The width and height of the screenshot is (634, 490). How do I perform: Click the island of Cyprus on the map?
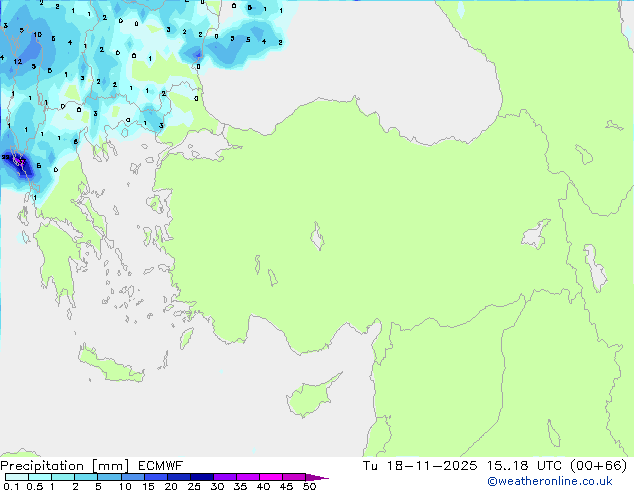point(309,398)
